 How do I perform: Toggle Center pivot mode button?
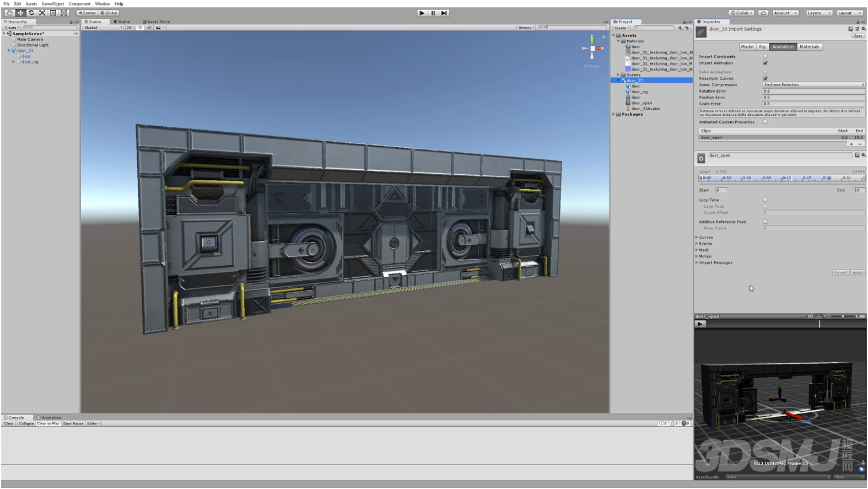click(87, 13)
